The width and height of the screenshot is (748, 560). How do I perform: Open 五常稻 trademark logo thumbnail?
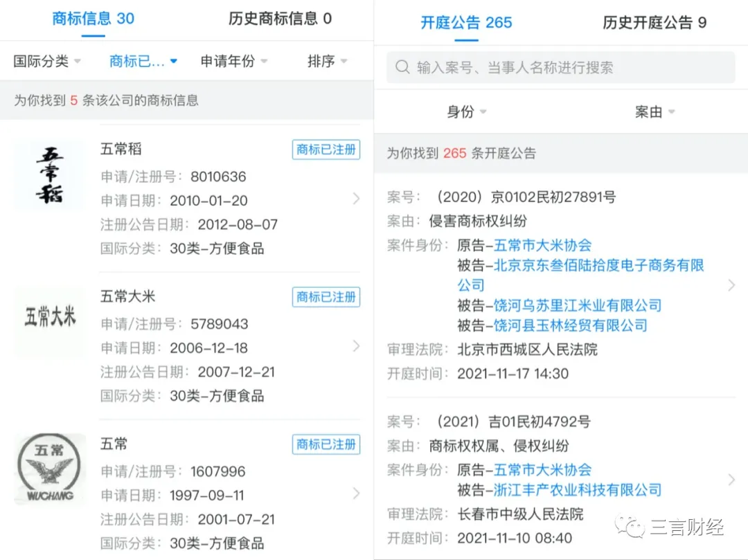50,175
